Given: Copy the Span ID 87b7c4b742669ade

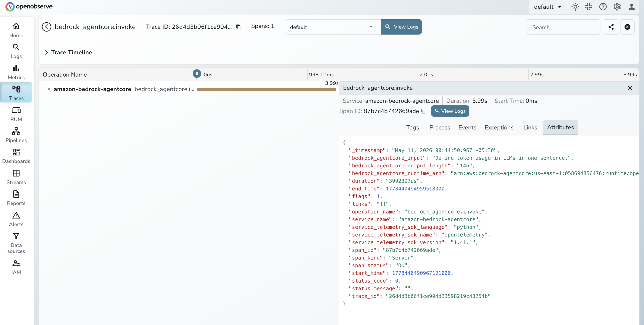Looking at the screenshot, I should point(423,111).
